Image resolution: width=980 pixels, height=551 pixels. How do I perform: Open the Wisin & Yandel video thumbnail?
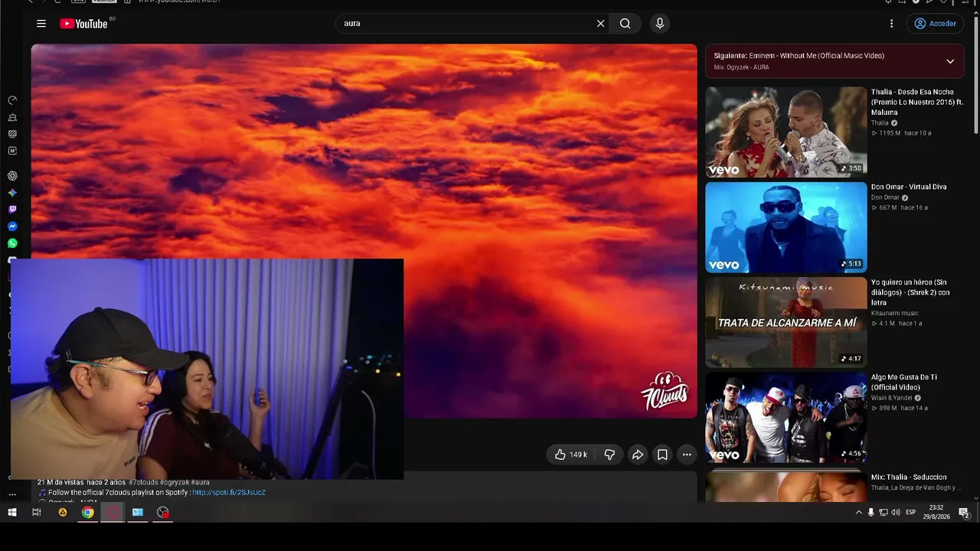tap(786, 417)
